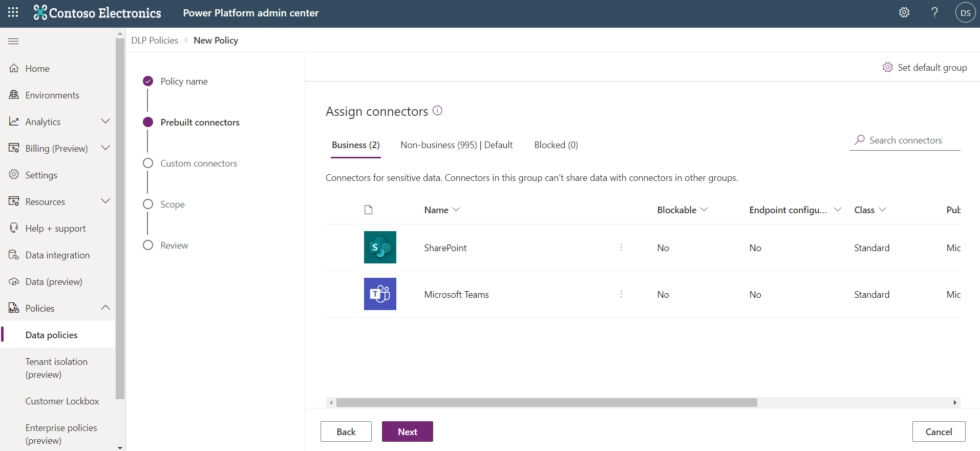Image resolution: width=980 pixels, height=451 pixels.
Task: Open the Endpoint configu... column dropdown
Action: (x=838, y=210)
